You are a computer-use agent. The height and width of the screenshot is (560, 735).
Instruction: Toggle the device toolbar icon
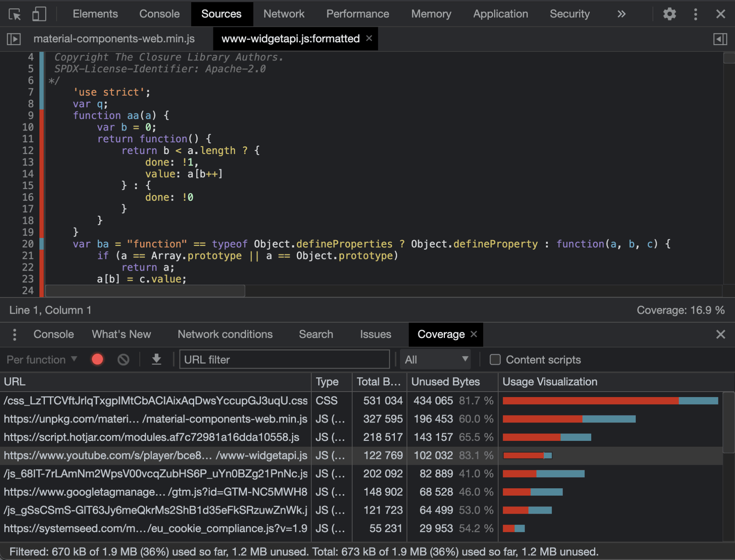click(39, 14)
